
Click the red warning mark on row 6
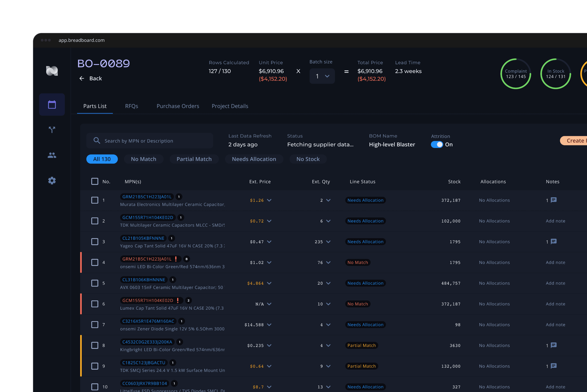coord(178,300)
